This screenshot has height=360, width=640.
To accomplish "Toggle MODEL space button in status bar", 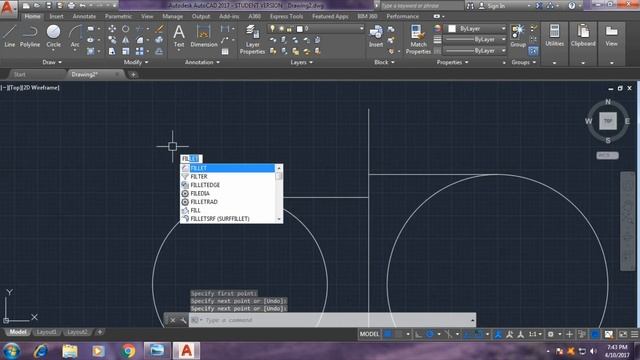I will 369,334.
